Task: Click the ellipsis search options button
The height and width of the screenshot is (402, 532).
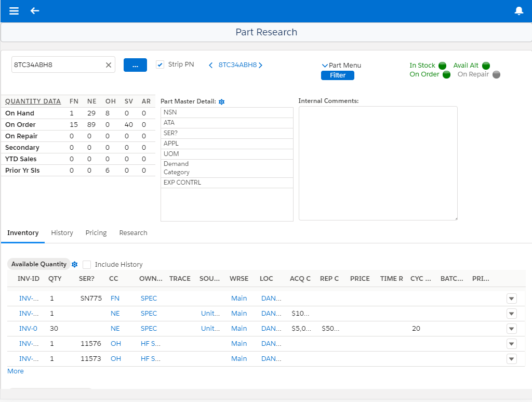Action: [x=135, y=64]
